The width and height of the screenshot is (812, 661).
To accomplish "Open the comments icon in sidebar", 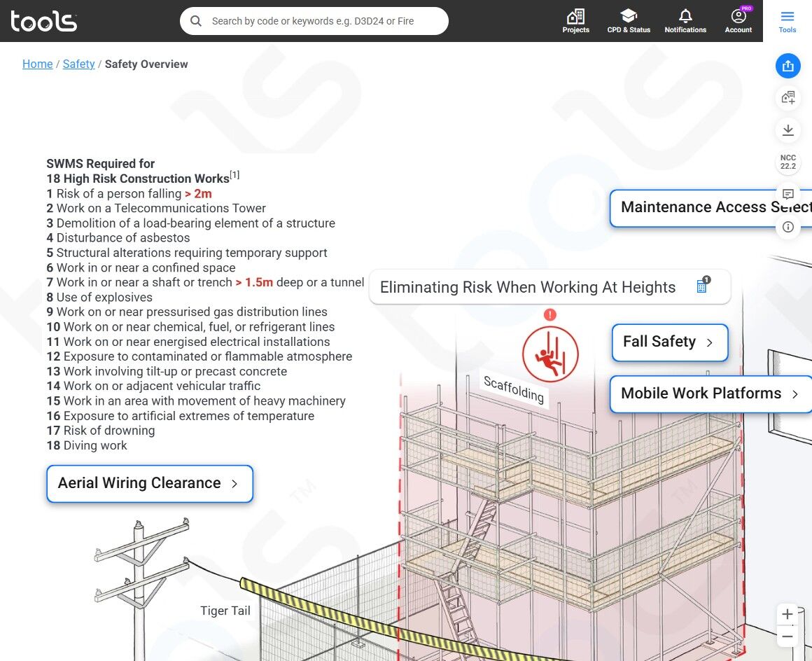I will tap(787, 194).
